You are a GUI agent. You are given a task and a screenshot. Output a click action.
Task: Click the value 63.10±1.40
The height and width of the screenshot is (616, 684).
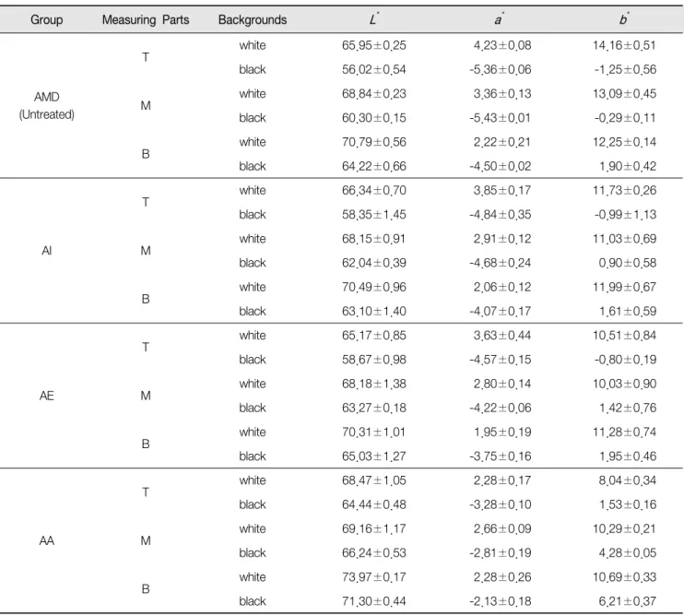pyautogui.click(x=374, y=312)
